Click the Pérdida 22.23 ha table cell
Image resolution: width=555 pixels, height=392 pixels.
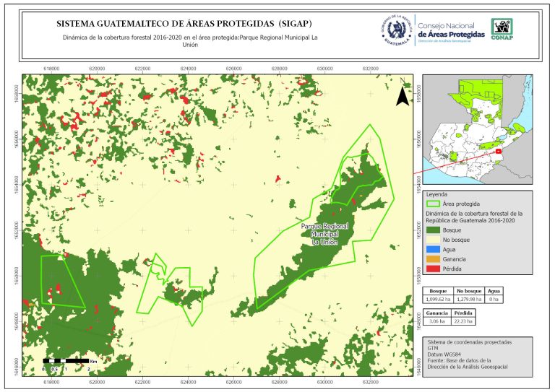pyautogui.click(x=463, y=321)
